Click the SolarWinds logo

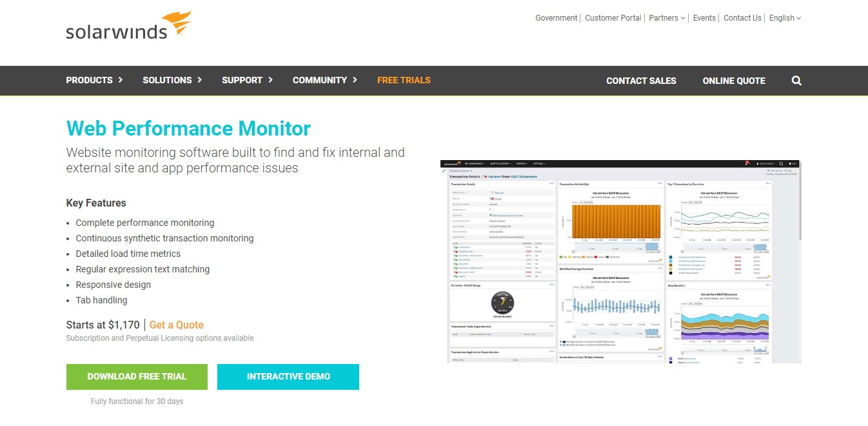coord(128,26)
